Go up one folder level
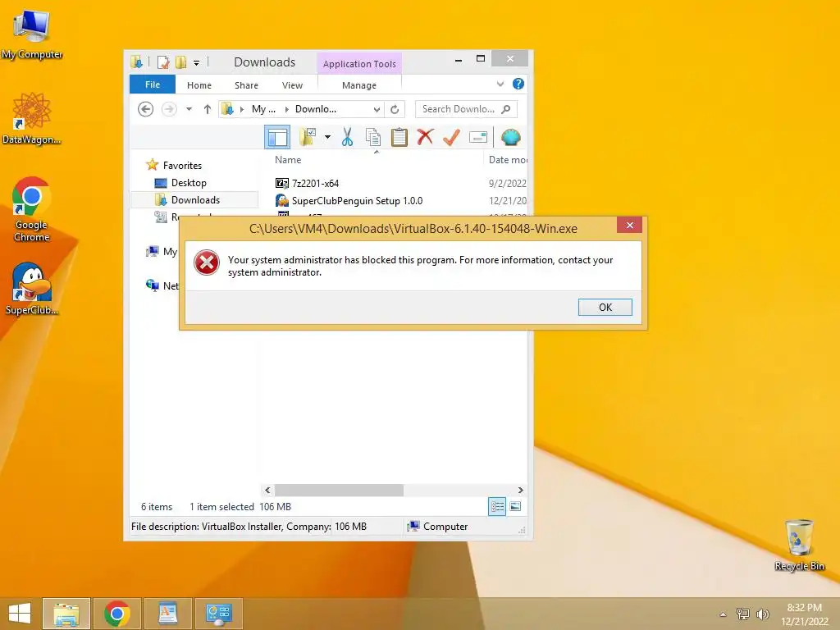The height and width of the screenshot is (630, 840). tap(208, 109)
